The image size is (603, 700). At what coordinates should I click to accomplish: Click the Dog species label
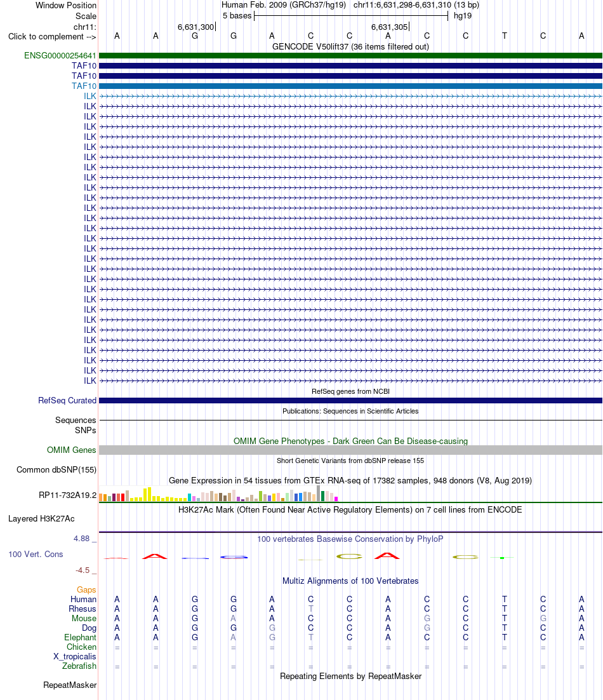tap(89, 628)
